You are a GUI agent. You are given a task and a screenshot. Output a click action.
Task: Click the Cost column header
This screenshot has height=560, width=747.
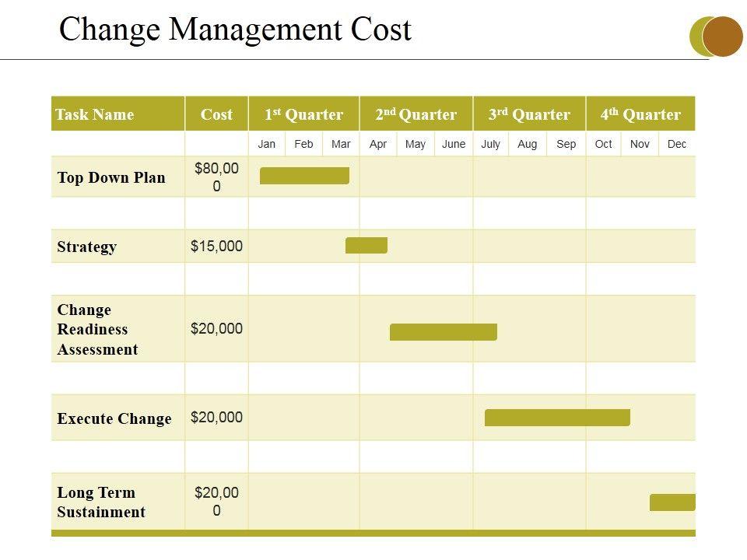pos(216,114)
